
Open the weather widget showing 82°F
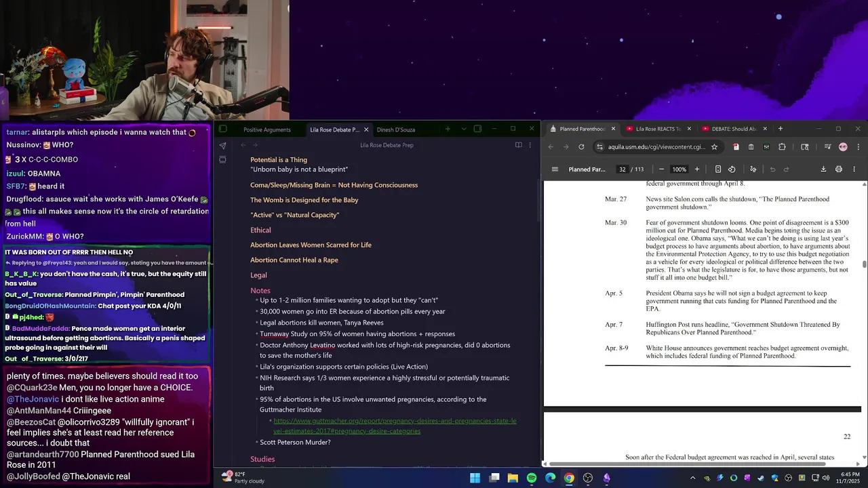pyautogui.click(x=242, y=477)
